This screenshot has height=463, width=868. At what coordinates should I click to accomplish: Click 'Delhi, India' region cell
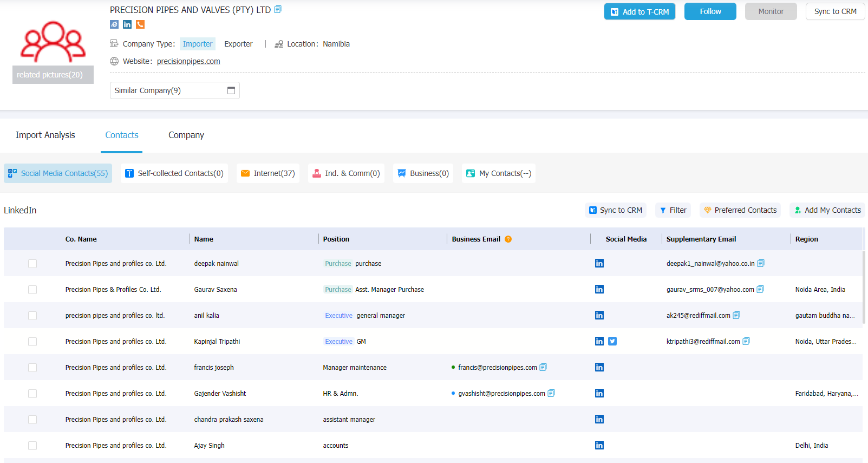tap(812, 446)
